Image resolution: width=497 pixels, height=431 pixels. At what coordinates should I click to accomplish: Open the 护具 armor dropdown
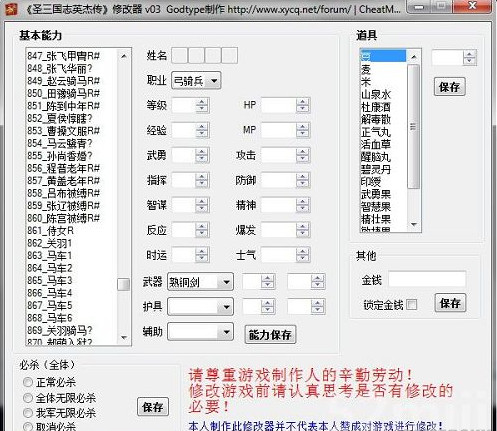(x=200, y=307)
